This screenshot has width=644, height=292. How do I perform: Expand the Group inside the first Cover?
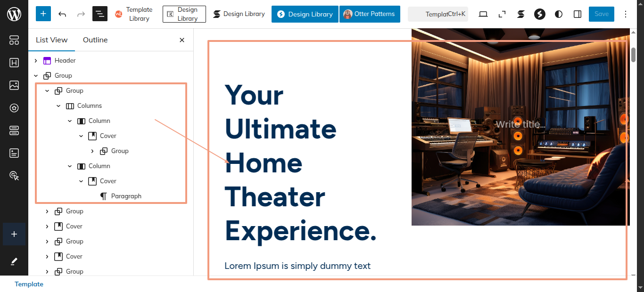point(92,151)
